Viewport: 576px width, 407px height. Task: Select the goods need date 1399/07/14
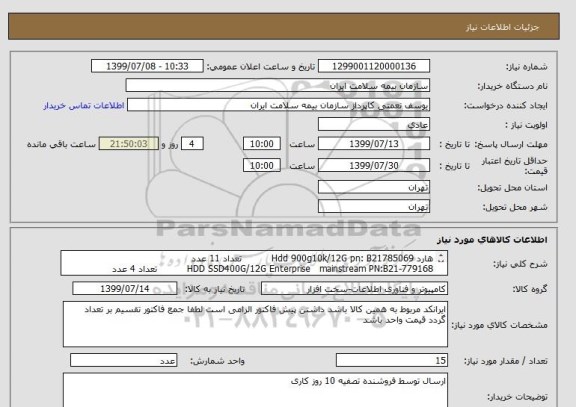pos(125,289)
